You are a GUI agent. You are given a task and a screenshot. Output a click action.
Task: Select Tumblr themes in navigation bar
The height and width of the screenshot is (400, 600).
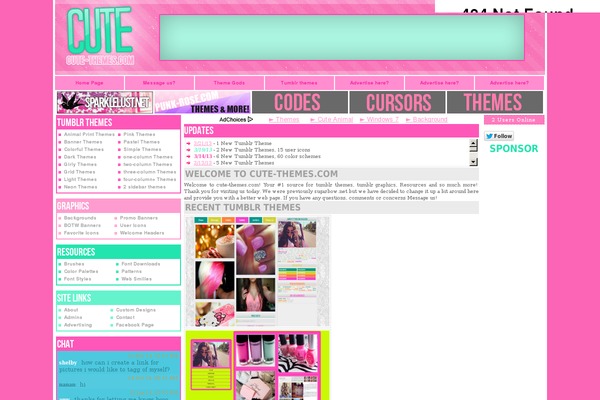(x=299, y=83)
